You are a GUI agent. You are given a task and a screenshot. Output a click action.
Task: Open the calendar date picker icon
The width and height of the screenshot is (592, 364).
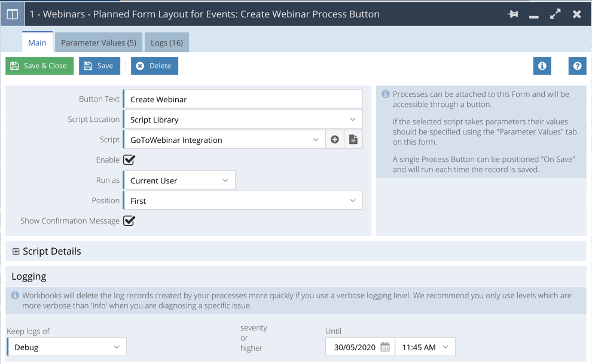(x=385, y=347)
